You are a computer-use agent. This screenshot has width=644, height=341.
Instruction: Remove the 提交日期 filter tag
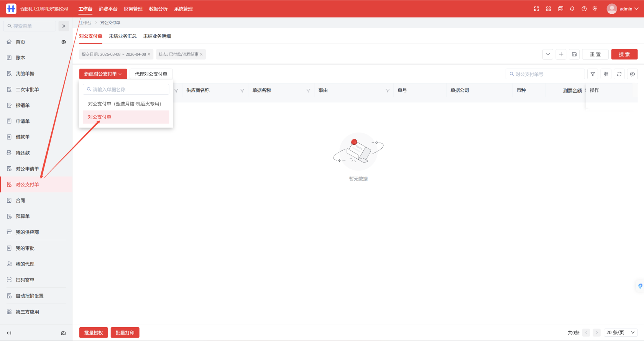(x=149, y=54)
